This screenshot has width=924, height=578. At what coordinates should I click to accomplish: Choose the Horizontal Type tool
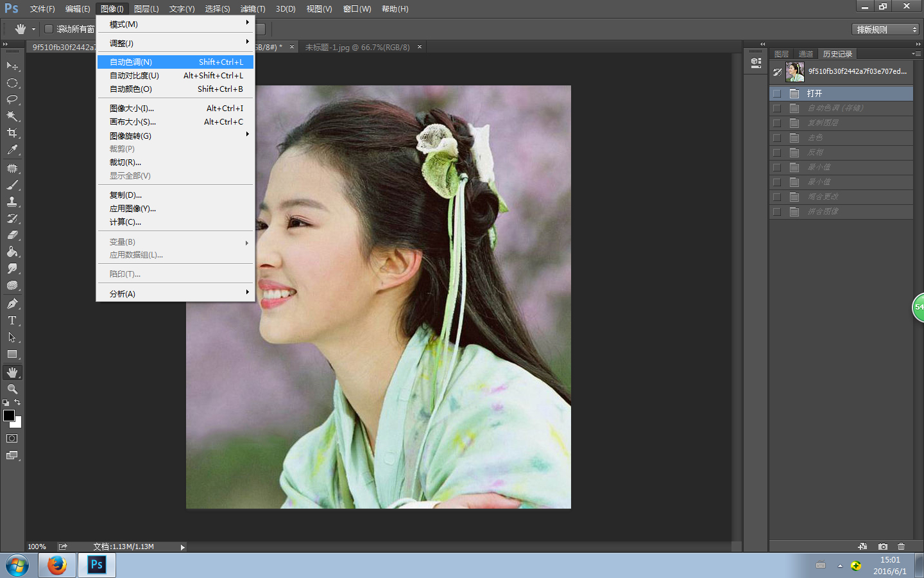[12, 320]
